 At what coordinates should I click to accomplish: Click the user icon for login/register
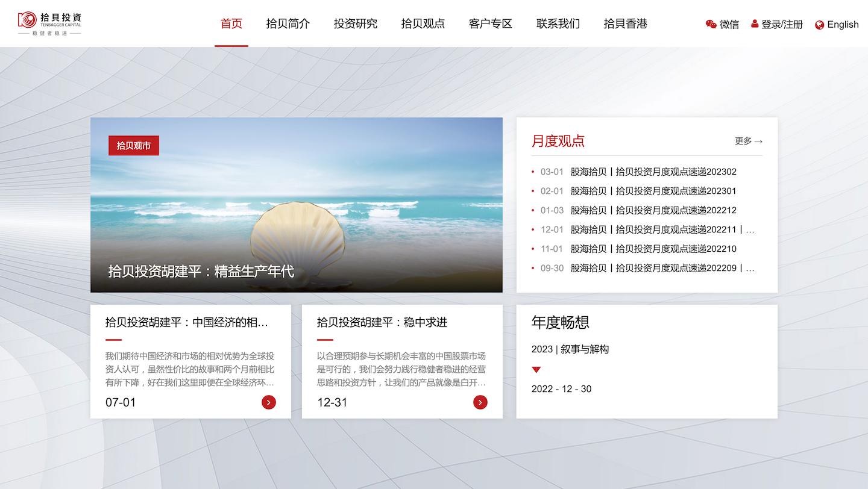click(x=755, y=24)
